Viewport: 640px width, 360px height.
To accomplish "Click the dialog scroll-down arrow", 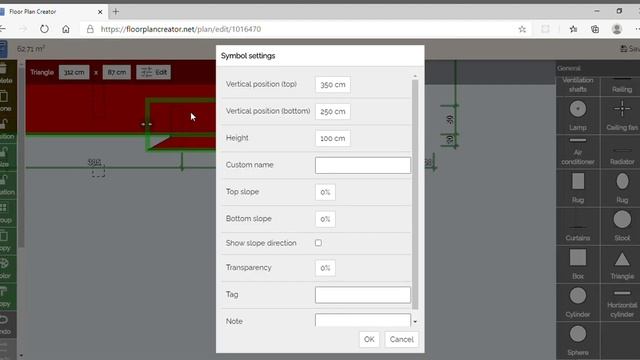I will pos(415,322).
